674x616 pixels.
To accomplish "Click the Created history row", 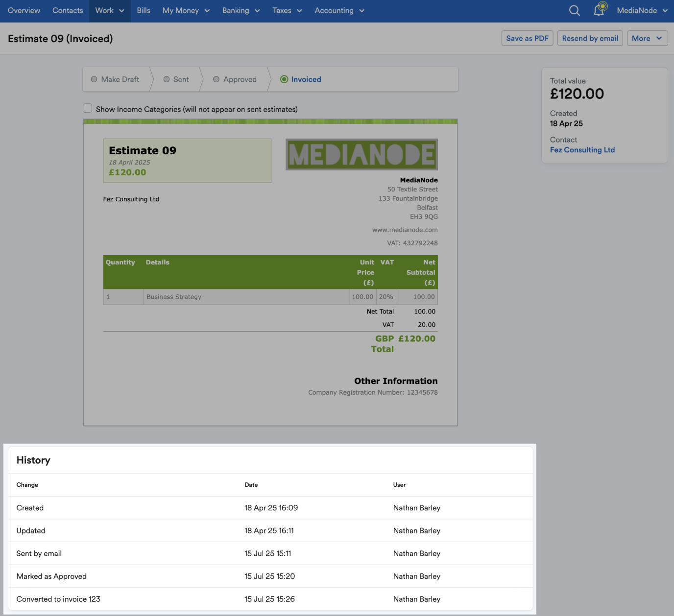I will [270, 508].
